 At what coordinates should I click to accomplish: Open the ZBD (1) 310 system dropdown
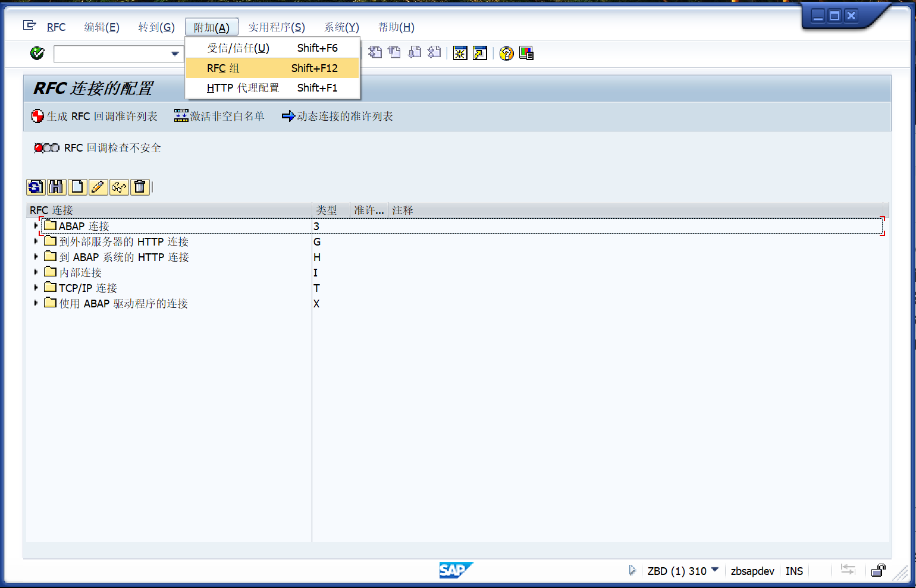pyautogui.click(x=683, y=571)
